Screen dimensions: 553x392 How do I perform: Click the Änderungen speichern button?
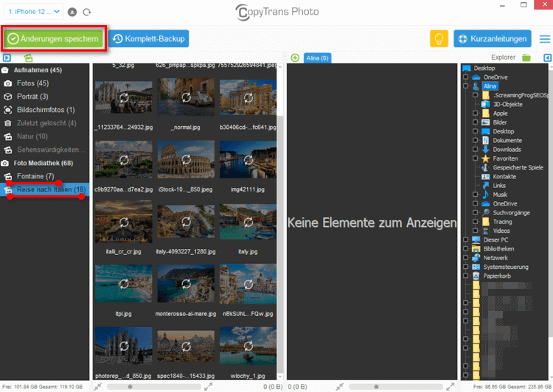pyautogui.click(x=54, y=39)
